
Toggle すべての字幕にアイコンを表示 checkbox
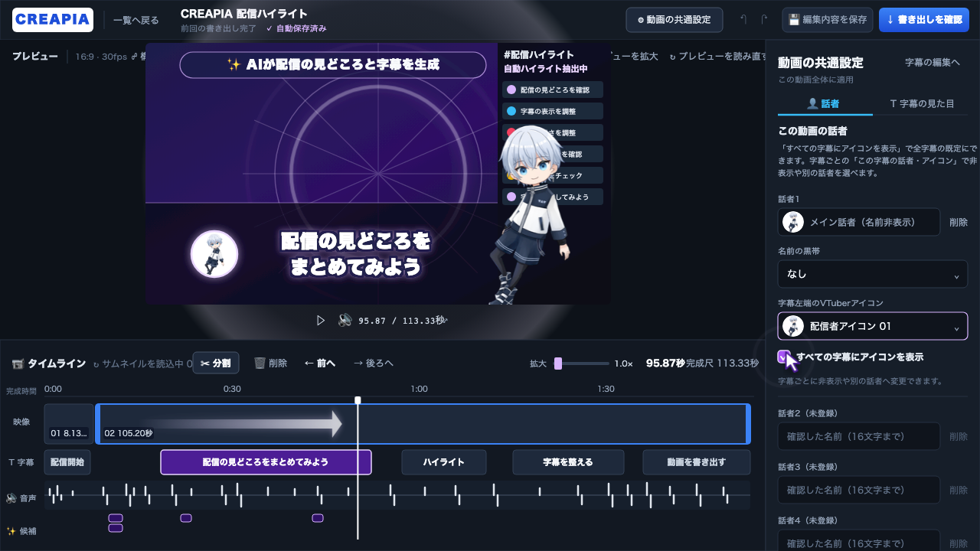coord(783,357)
